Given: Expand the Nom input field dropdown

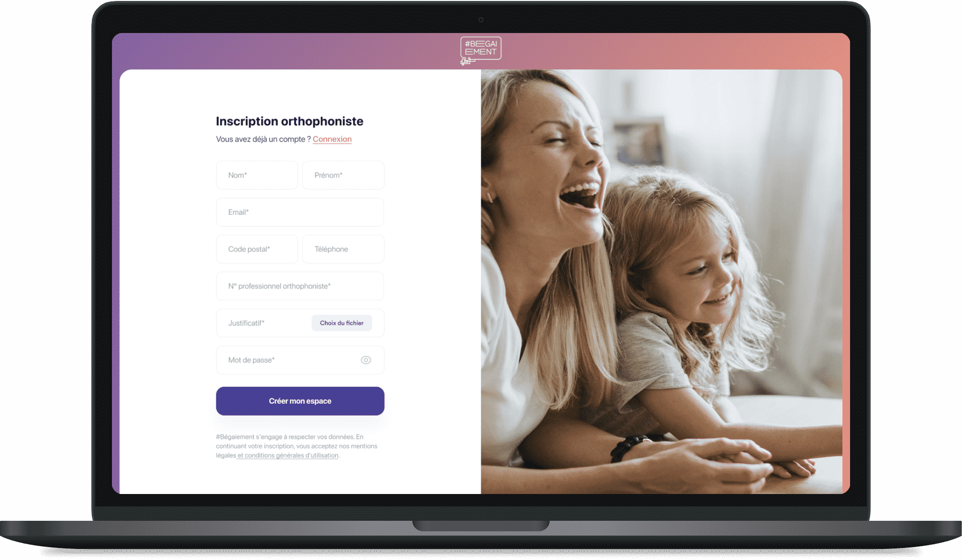Looking at the screenshot, I should 256,175.
